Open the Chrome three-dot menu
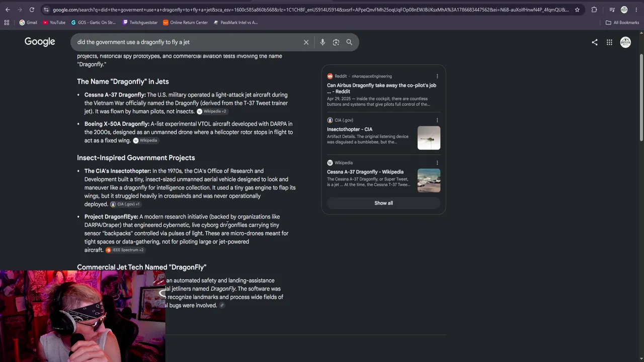644x362 pixels. (x=636, y=10)
